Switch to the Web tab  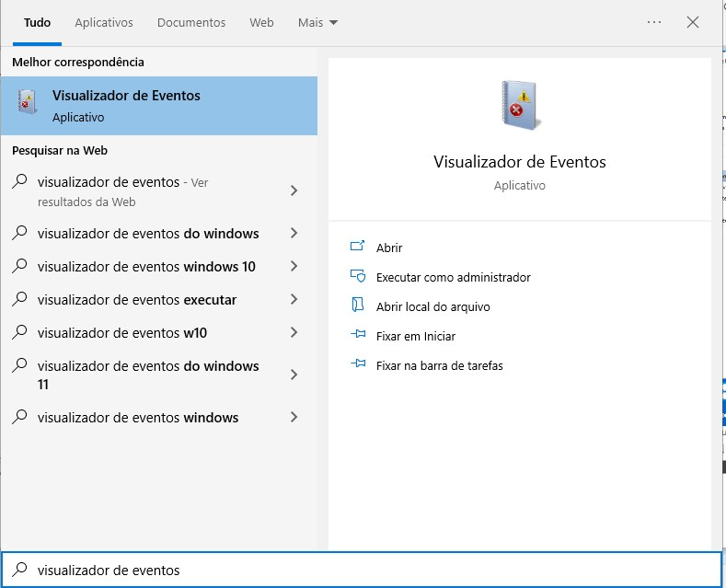261,22
